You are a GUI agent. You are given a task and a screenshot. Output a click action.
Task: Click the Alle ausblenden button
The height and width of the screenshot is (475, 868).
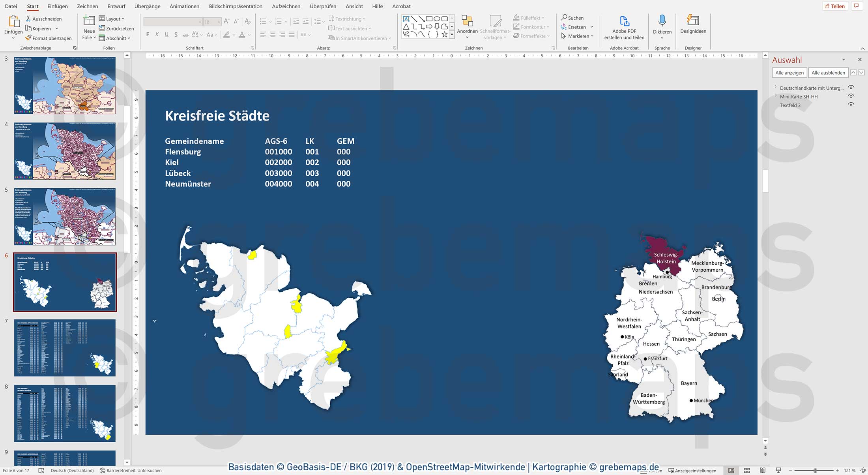pos(828,73)
